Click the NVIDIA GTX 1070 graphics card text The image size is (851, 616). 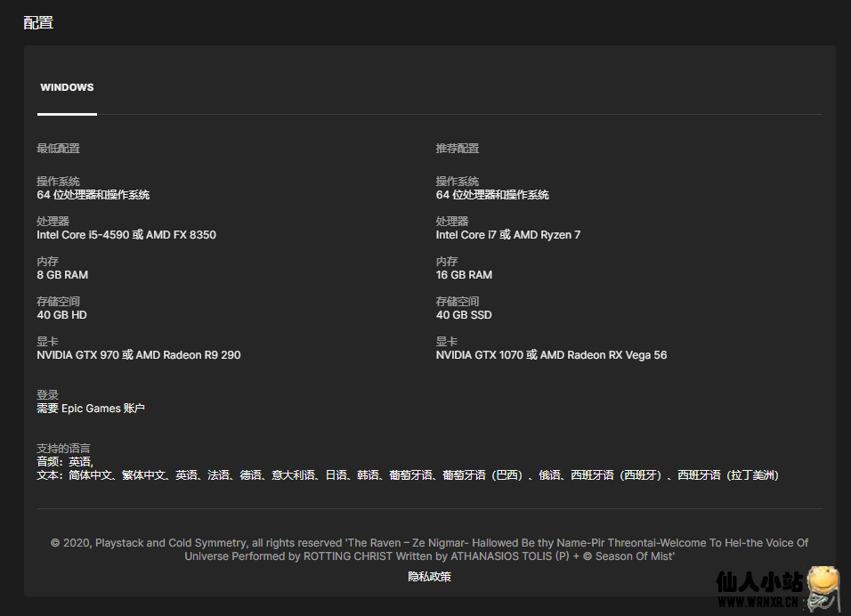(551, 355)
